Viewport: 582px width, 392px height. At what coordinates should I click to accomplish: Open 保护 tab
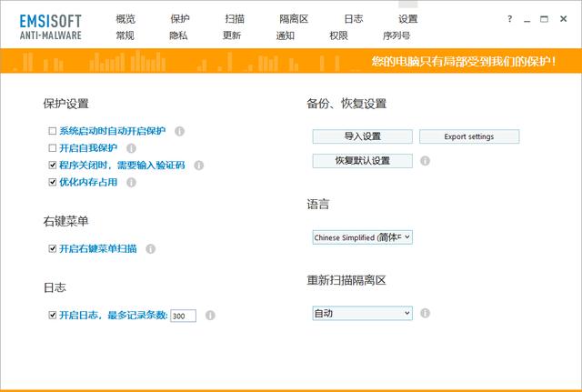pyautogui.click(x=180, y=19)
